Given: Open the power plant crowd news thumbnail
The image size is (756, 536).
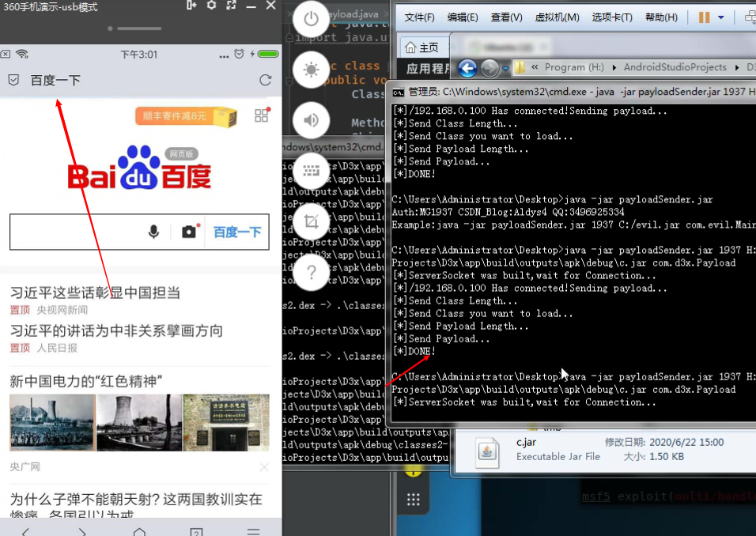Looking at the screenshot, I should [52, 423].
